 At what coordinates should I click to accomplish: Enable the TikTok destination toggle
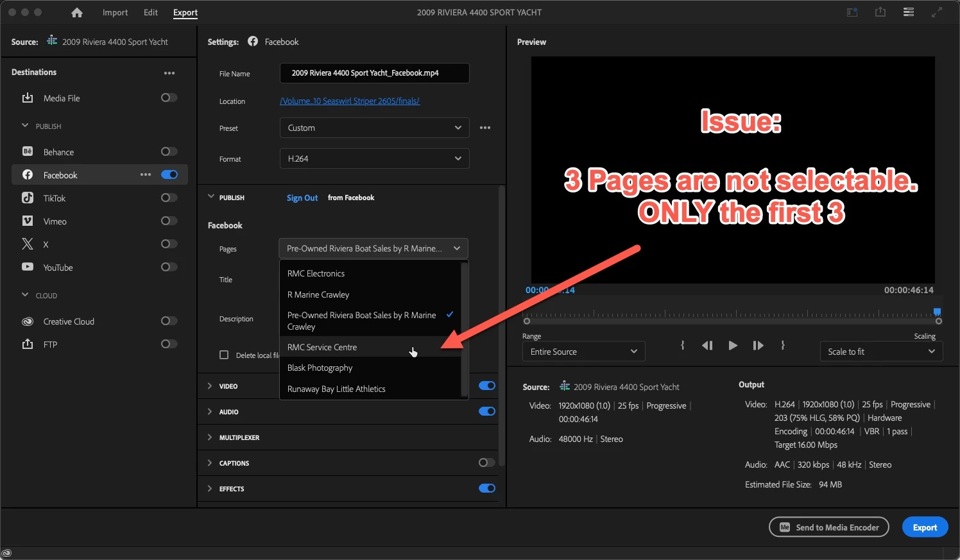click(x=169, y=198)
